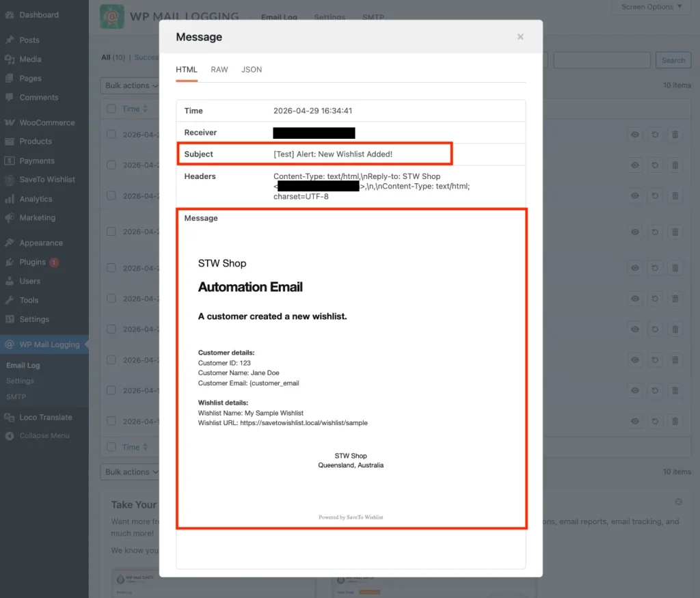Go to Pages menu
This screenshot has width=700, height=598.
30,78
